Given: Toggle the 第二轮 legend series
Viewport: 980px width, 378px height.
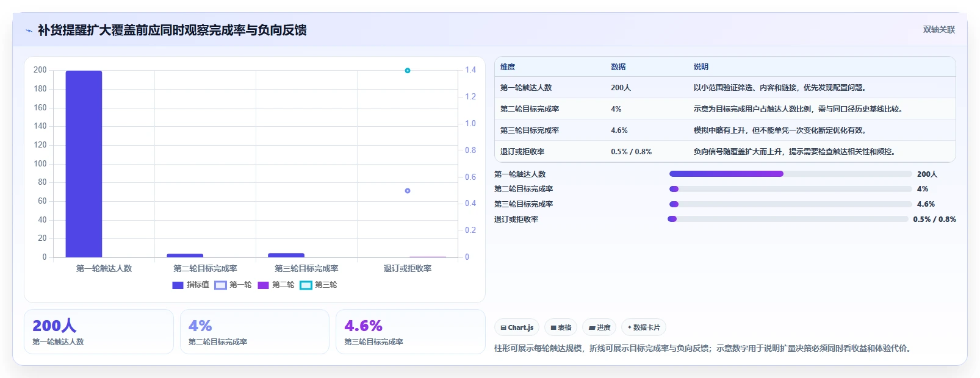Looking at the screenshot, I should [x=276, y=285].
